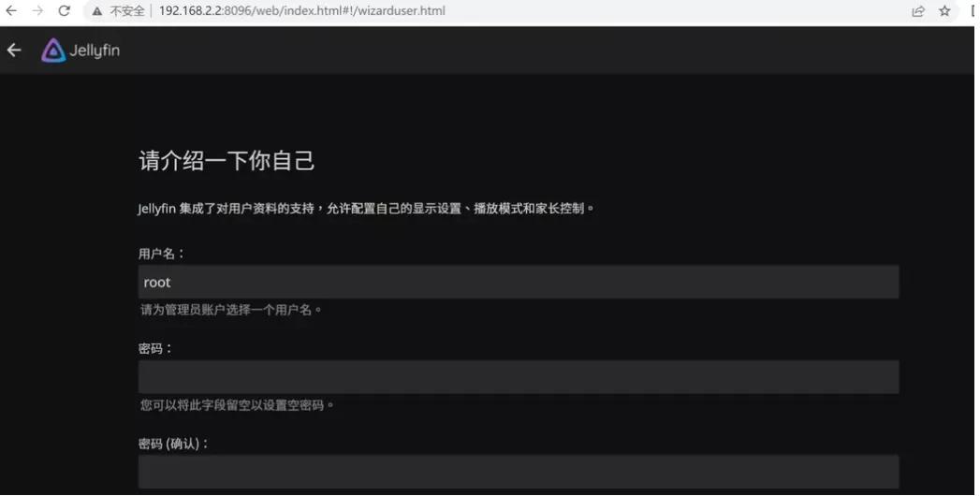
Task: Click the share page icon in the address bar
Action: (917, 11)
